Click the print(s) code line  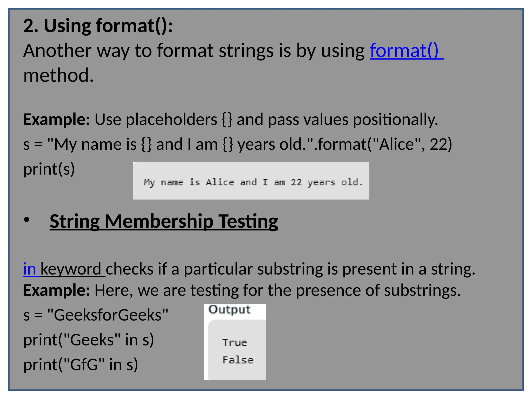coord(49,169)
